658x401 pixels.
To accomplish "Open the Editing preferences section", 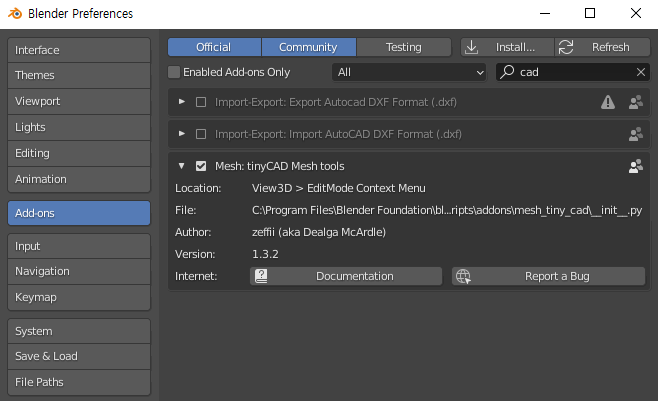I will (x=79, y=154).
